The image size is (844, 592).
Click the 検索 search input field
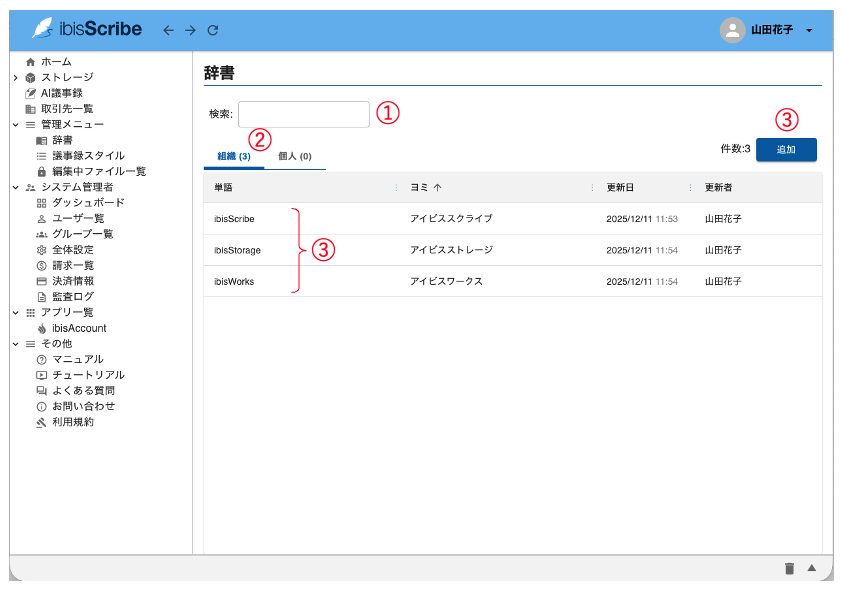tap(303, 114)
